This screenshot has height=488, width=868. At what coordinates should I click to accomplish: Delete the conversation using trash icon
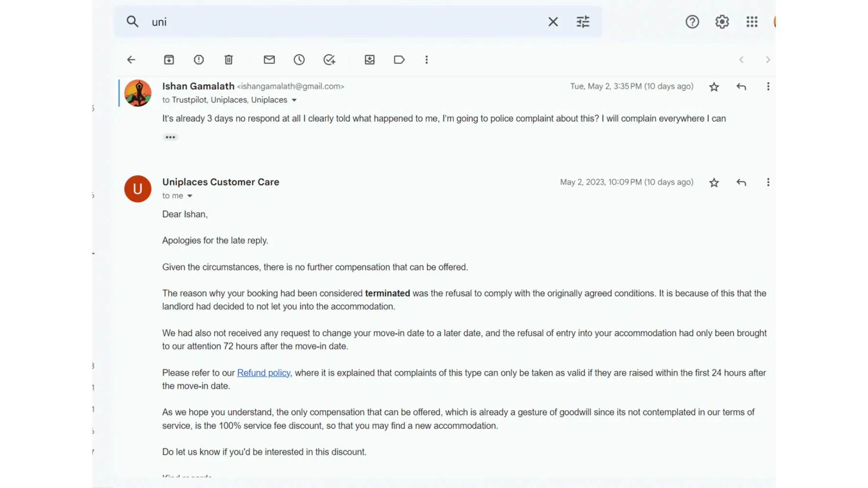(228, 60)
